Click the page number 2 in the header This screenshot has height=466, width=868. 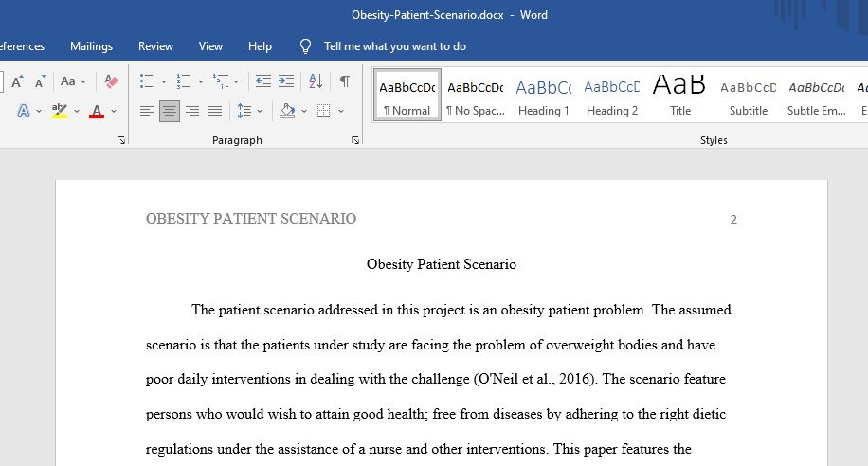[733, 220]
